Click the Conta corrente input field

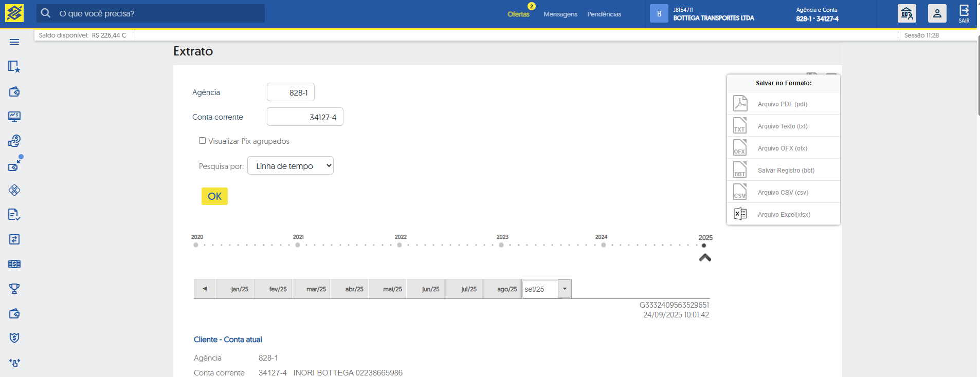click(x=305, y=117)
